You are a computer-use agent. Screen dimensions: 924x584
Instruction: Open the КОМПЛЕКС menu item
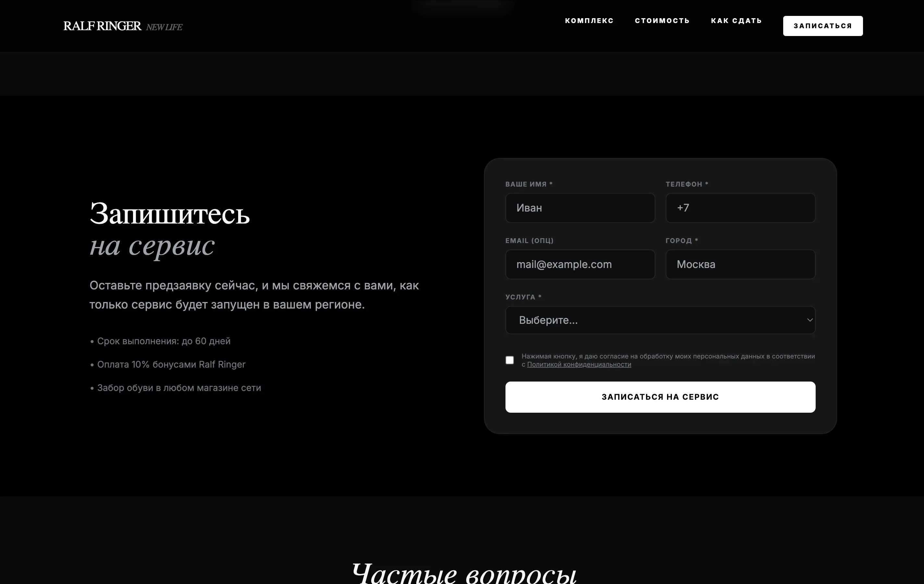click(589, 21)
